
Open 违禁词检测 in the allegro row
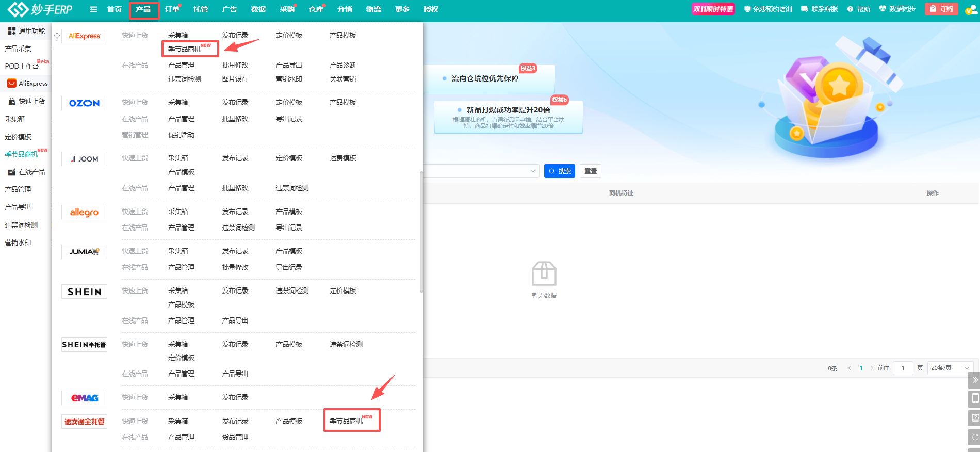pos(238,228)
